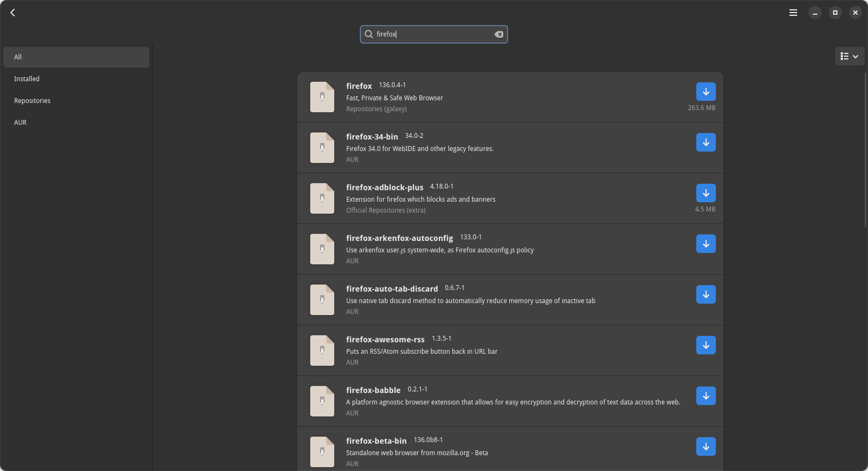Click the results list vertical scrollbar
Image resolution: width=868 pixels, height=471 pixels.
pos(866,150)
